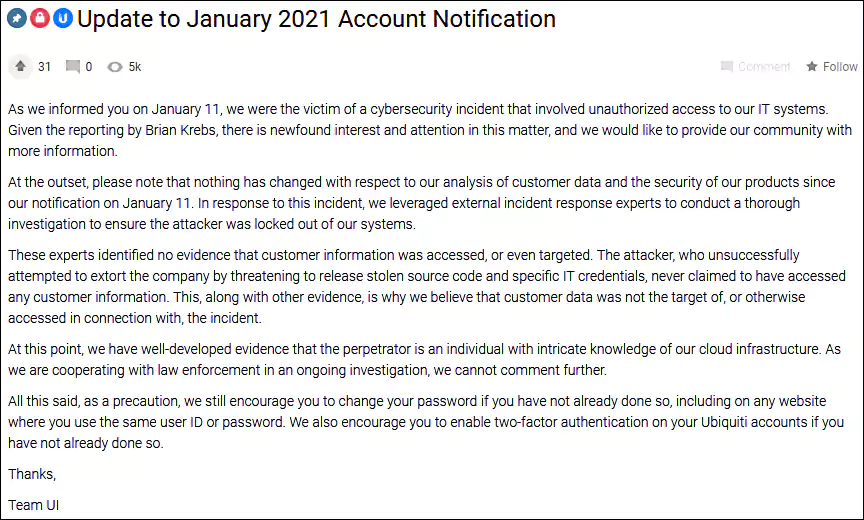Image resolution: width=864 pixels, height=520 pixels.
Task: Click the comment bubble icon beside 0
Action: pyautogui.click(x=72, y=67)
